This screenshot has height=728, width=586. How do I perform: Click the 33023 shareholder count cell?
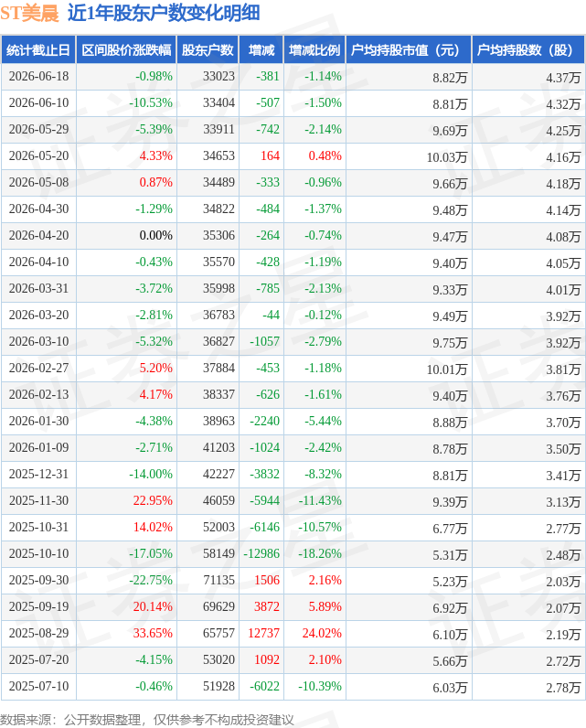tap(218, 76)
